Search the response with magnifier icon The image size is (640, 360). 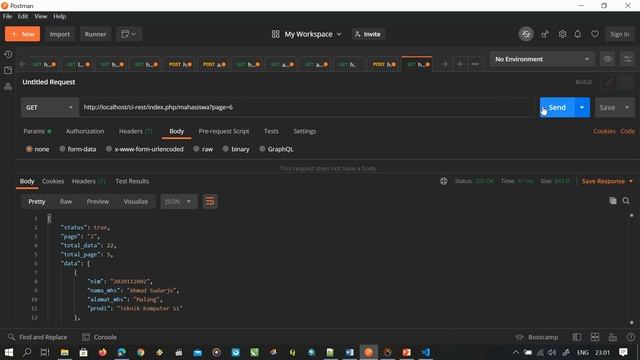[626, 200]
